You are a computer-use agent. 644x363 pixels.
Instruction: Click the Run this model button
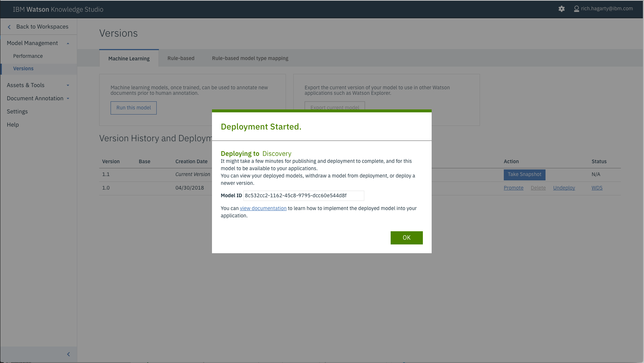(x=134, y=108)
